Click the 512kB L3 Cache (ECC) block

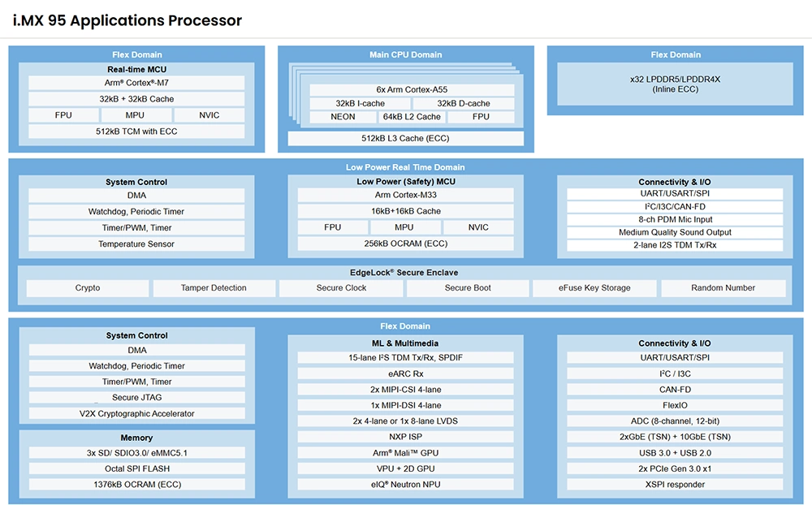(405, 139)
